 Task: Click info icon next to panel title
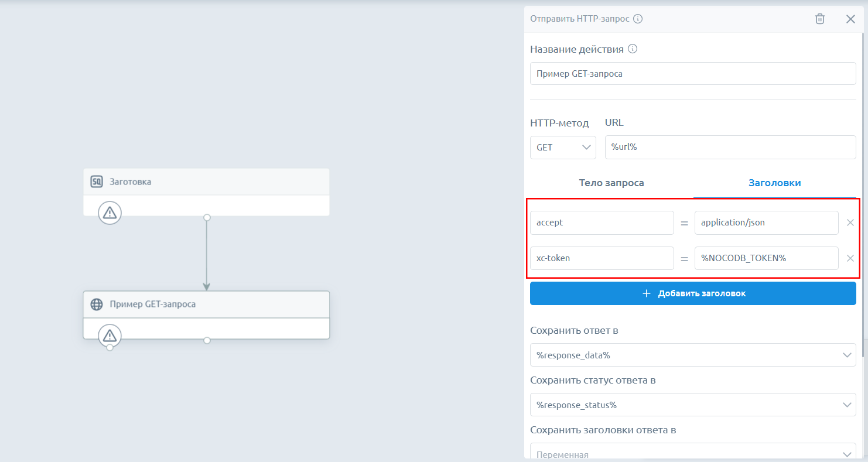(x=638, y=19)
